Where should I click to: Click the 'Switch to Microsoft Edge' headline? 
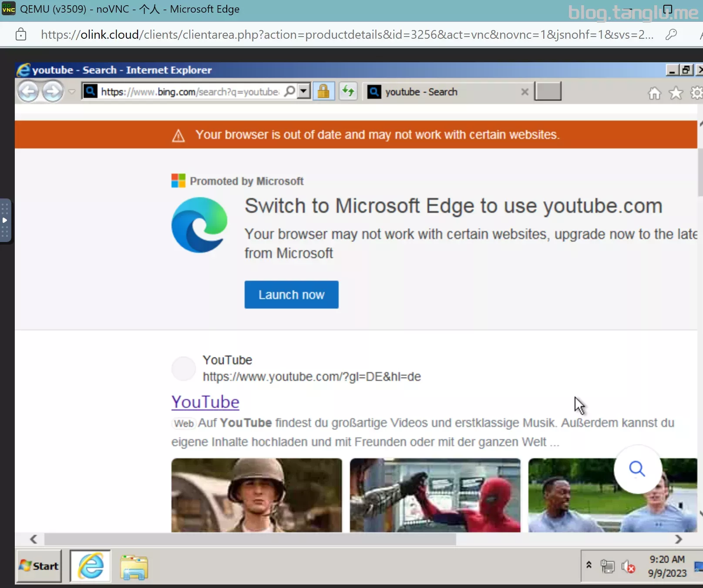[453, 205]
